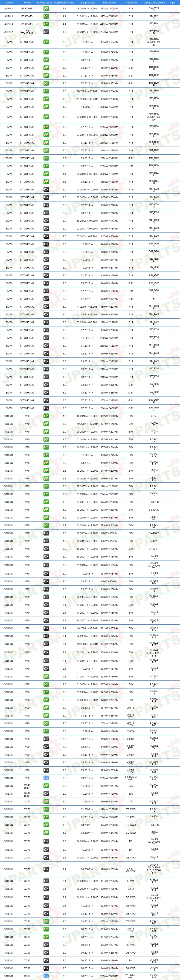Click the 165kW / 224KM power cell
This screenshot has height=980, width=180.
(x=109, y=945)
